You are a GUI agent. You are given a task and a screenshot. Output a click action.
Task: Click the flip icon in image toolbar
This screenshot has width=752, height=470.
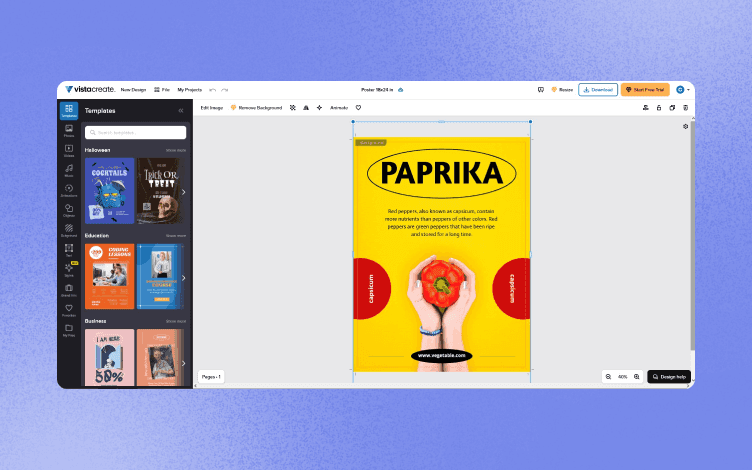(x=306, y=108)
